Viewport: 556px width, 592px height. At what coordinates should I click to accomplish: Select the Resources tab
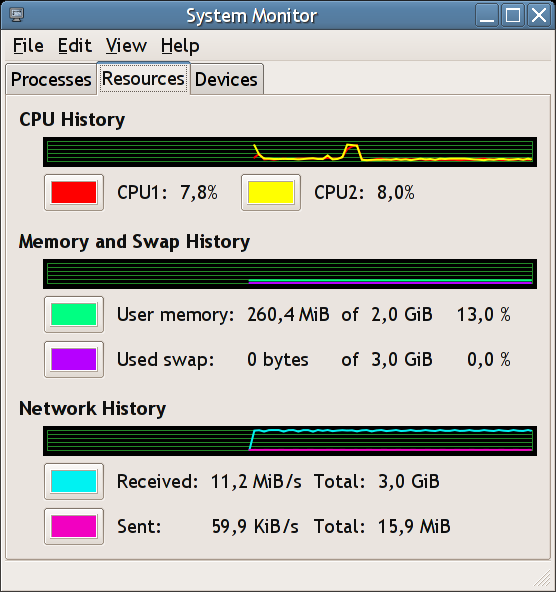pos(143,79)
